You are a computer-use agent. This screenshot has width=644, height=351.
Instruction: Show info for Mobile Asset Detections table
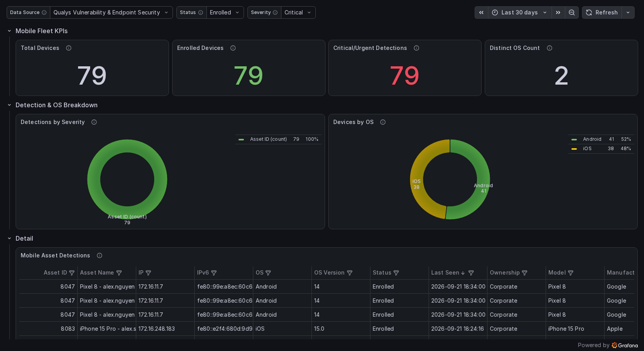click(x=100, y=255)
